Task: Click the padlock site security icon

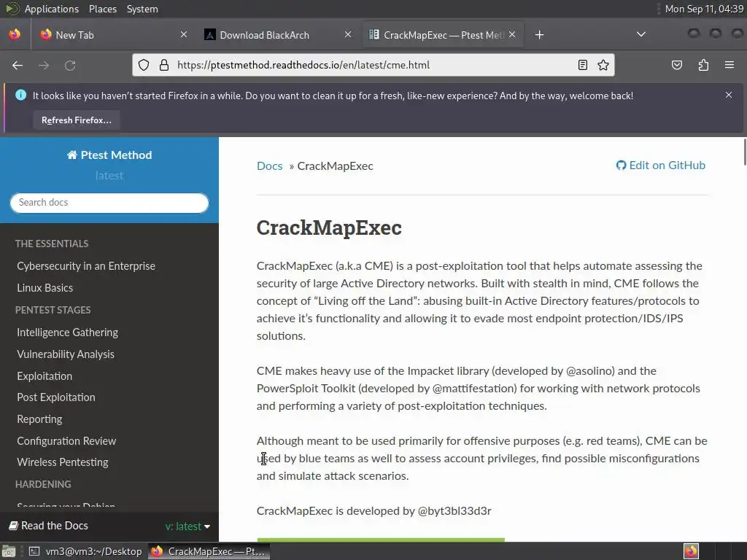Action: coord(164,65)
